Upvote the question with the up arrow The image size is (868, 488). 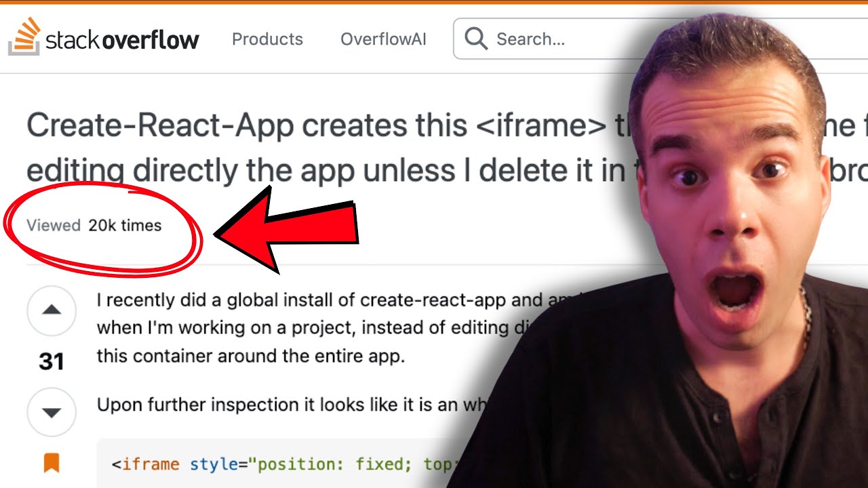tap(52, 311)
